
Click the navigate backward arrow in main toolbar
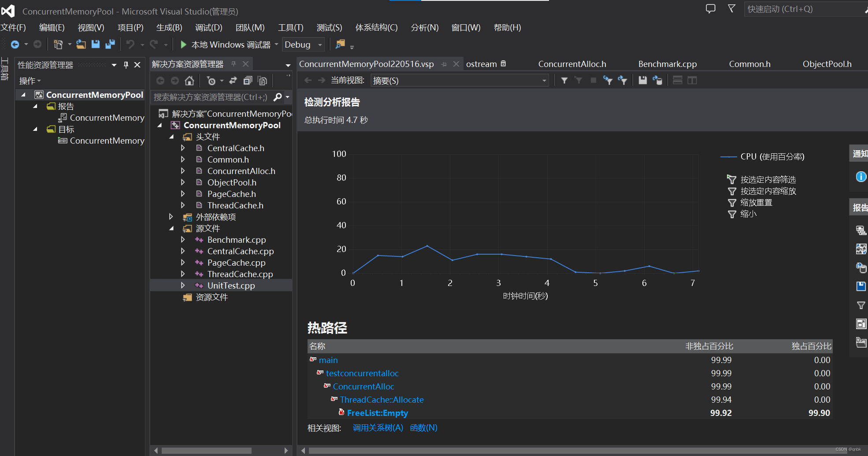15,44
